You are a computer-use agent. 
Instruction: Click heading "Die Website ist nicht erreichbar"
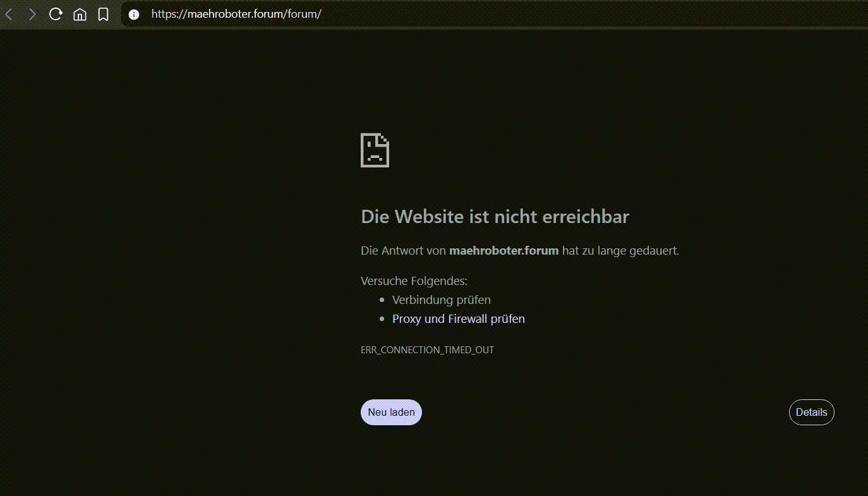pos(495,217)
